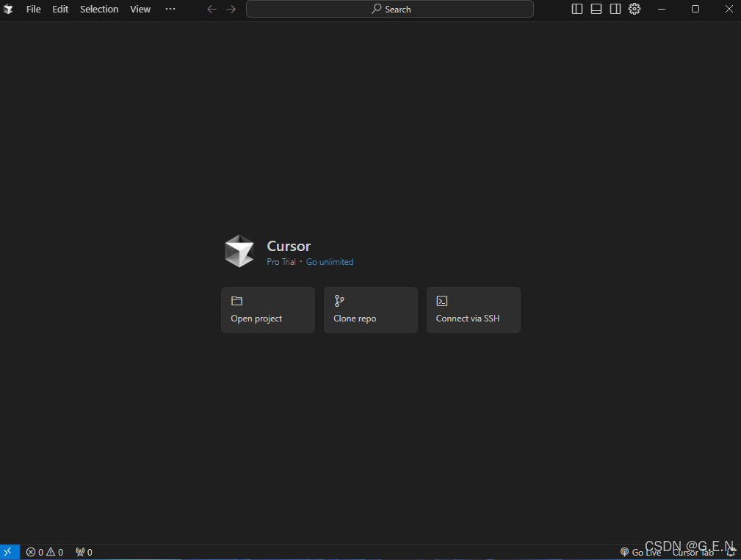The image size is (741, 560).
Task: Open settings with the gear icon
Action: pos(635,9)
